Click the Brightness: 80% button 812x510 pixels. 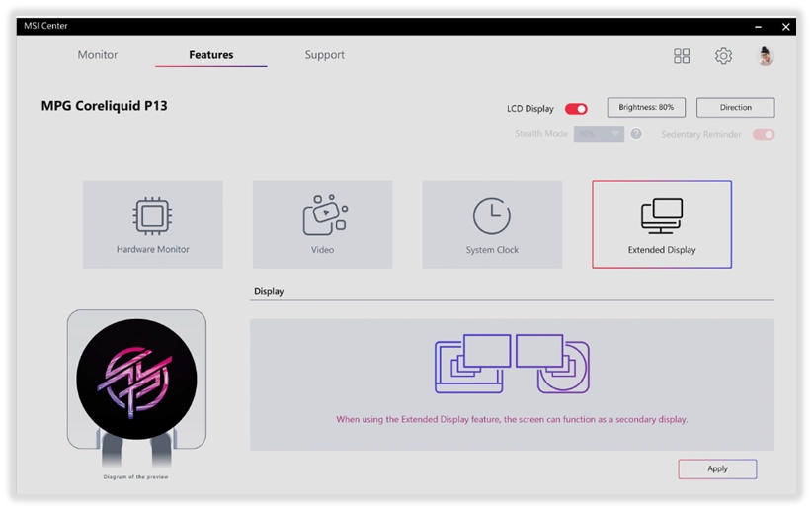pos(646,108)
